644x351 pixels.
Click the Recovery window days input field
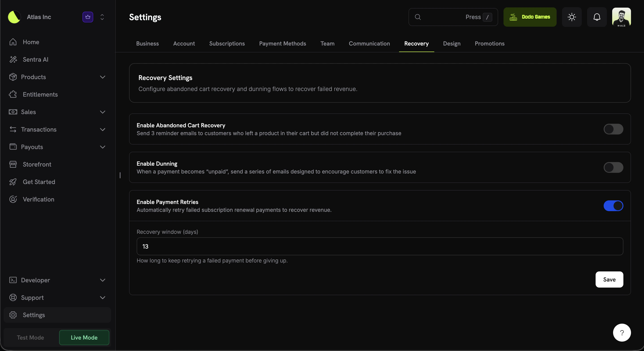380,246
